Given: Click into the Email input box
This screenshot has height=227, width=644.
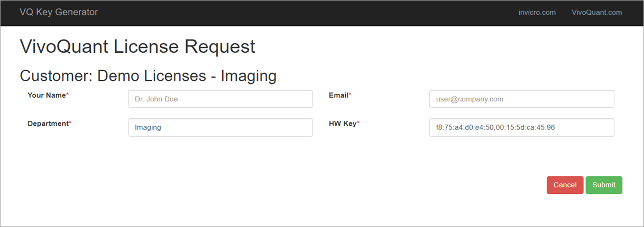Looking at the screenshot, I should 521,99.
